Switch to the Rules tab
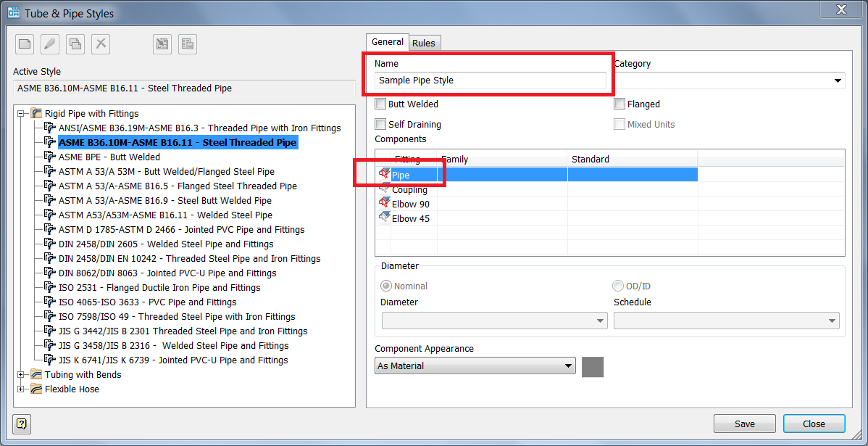868x446 pixels. (x=424, y=43)
